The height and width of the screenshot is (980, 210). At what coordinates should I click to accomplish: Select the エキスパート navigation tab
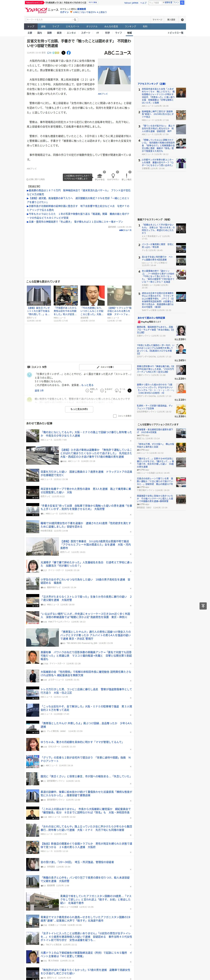pos(72,27)
